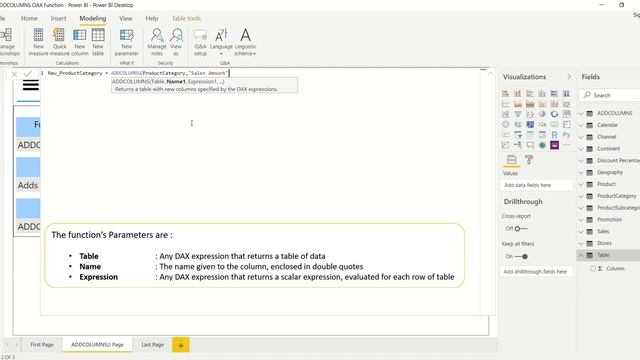This screenshot has height=360, width=640.
Task: Select the Gauge visual
Action: click(x=542, y=124)
